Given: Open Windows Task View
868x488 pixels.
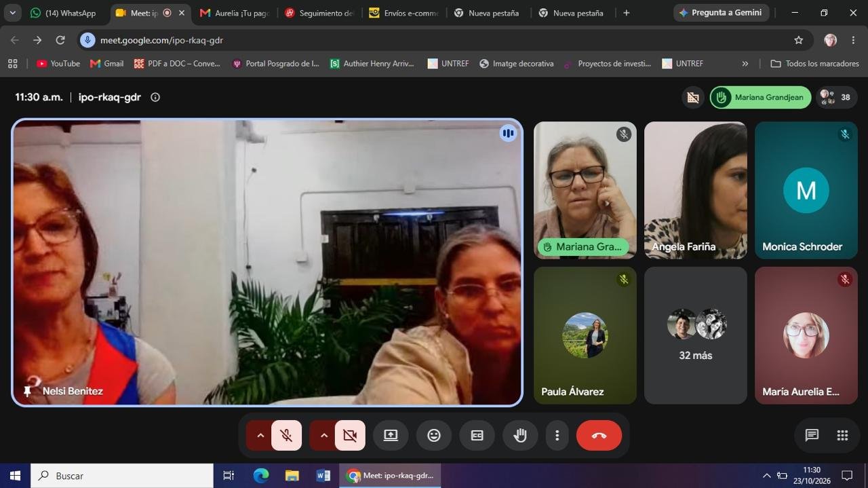Looking at the screenshot, I should [x=229, y=476].
